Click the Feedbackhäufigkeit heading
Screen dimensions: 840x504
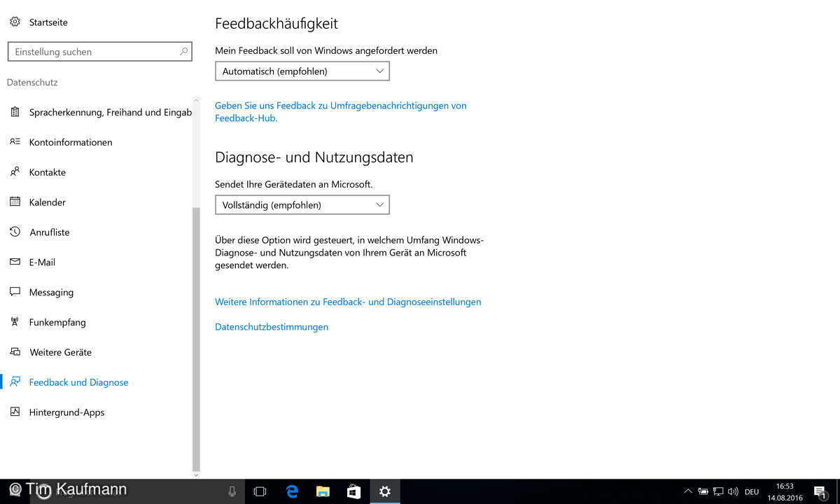click(276, 23)
